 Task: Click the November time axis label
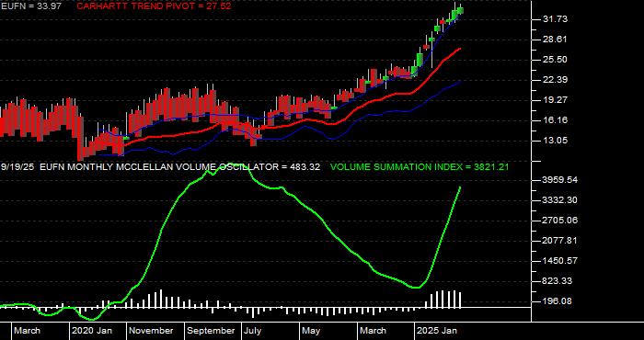click(x=152, y=331)
